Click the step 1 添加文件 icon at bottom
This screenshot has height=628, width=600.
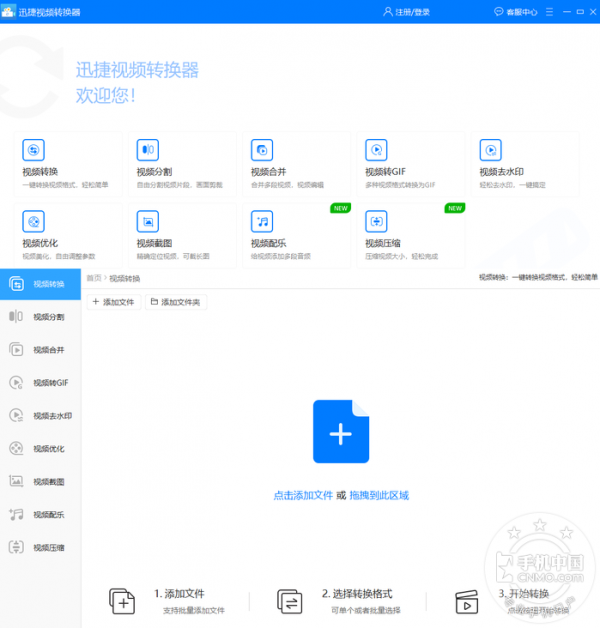click(122, 601)
